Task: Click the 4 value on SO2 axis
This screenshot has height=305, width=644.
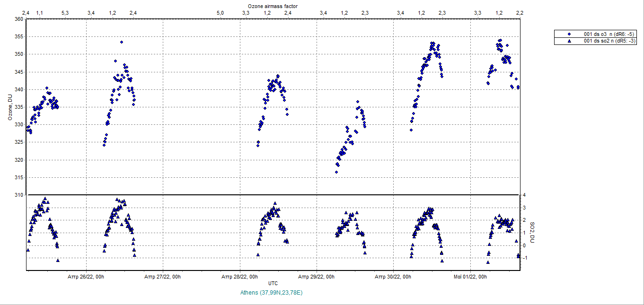Action: [524, 195]
